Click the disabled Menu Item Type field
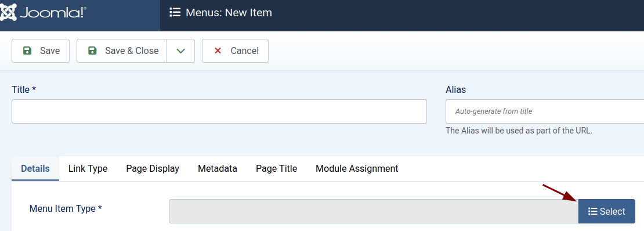The image size is (644, 231). point(374,211)
